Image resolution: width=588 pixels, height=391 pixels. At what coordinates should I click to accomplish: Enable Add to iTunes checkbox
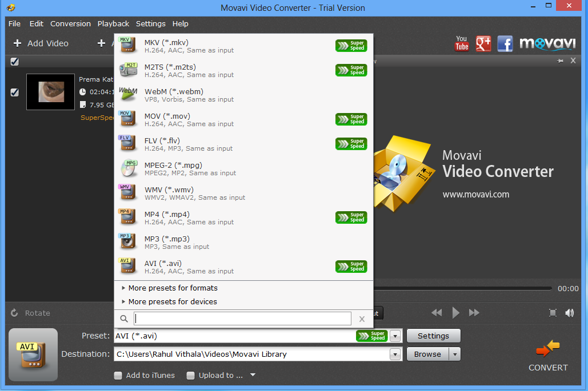pyautogui.click(x=118, y=375)
